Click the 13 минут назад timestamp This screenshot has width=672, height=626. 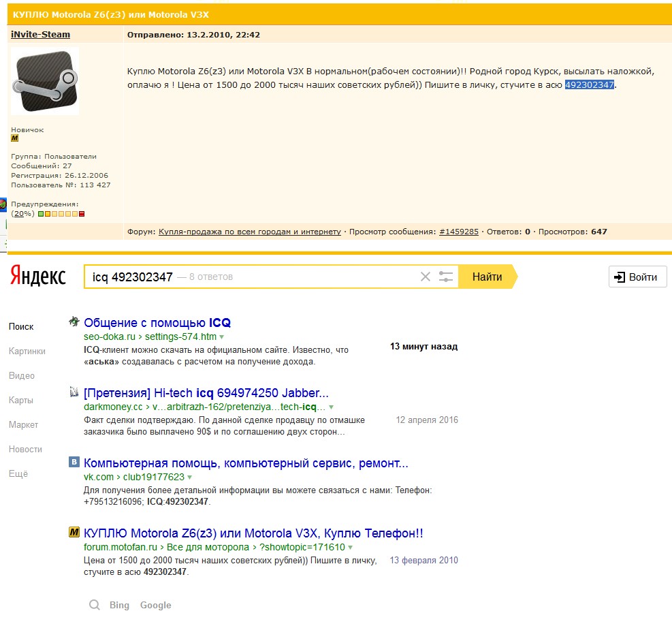tap(424, 346)
